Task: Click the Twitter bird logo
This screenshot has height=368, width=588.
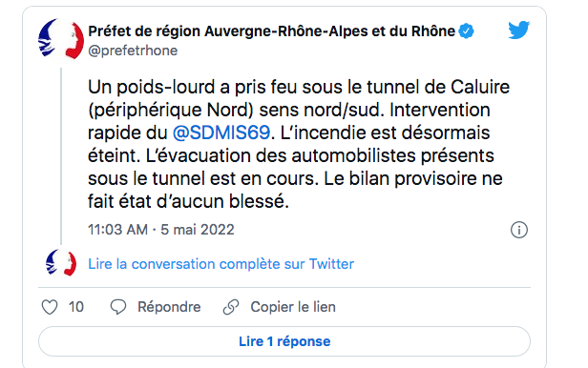Action: (x=518, y=30)
